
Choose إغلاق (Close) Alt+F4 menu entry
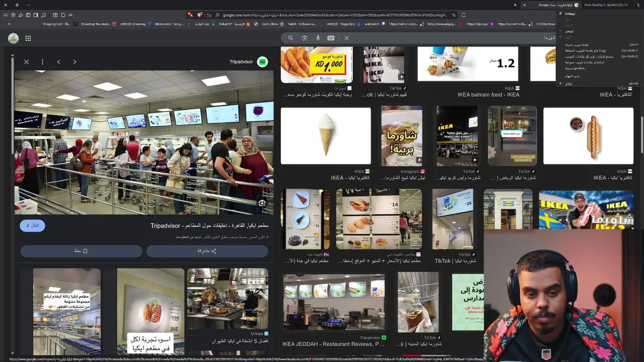point(599,84)
